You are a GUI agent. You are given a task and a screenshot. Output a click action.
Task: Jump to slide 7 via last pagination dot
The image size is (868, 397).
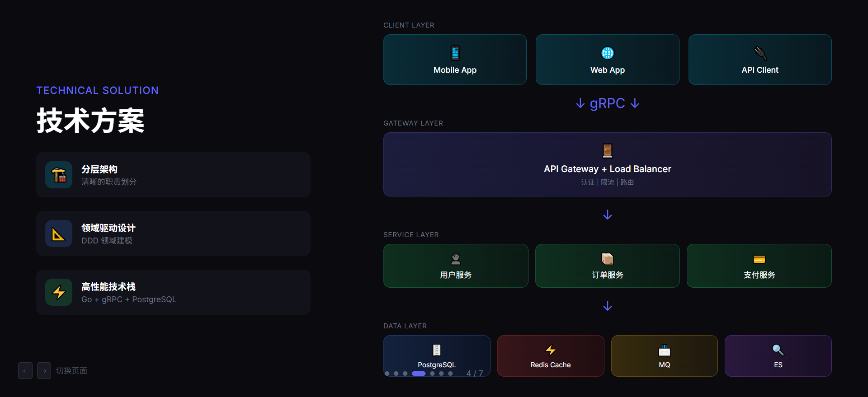450,374
